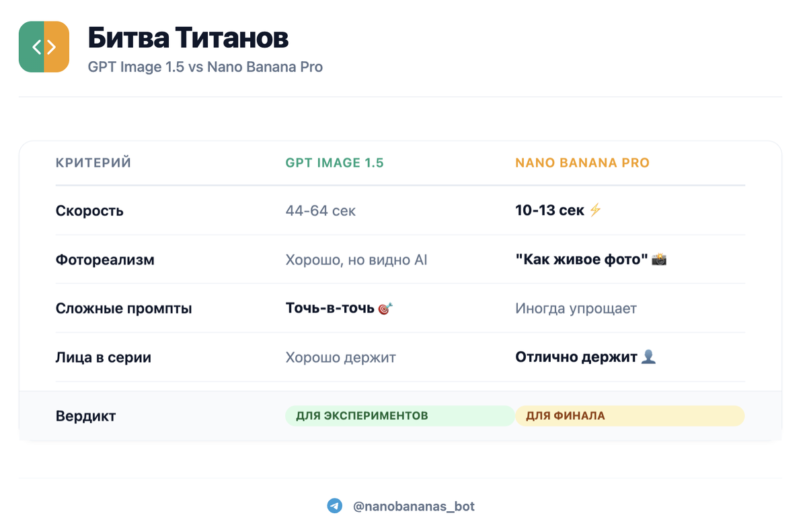The height and width of the screenshot is (532, 807).
Task: Click the Битва Титанов title
Action: click(x=188, y=38)
